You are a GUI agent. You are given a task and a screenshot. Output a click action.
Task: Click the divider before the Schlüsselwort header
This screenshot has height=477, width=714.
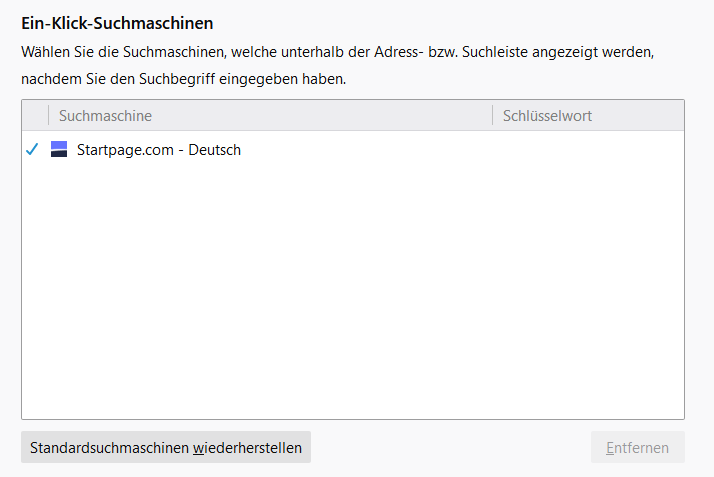(x=493, y=116)
